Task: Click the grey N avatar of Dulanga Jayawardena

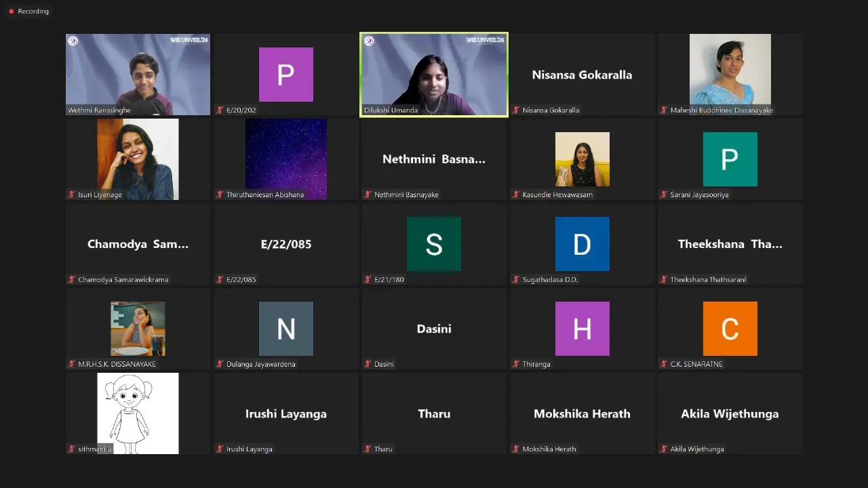Action: pyautogui.click(x=286, y=329)
